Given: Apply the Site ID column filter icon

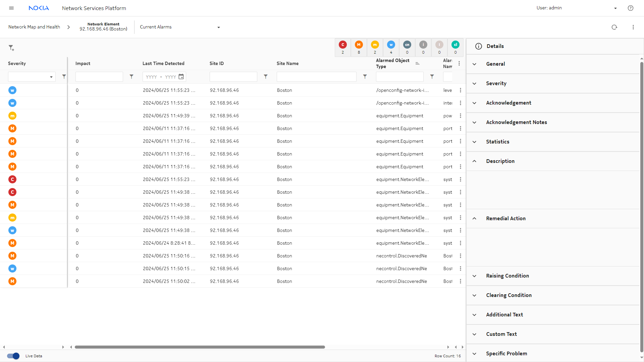Looking at the screenshot, I should click(x=266, y=77).
